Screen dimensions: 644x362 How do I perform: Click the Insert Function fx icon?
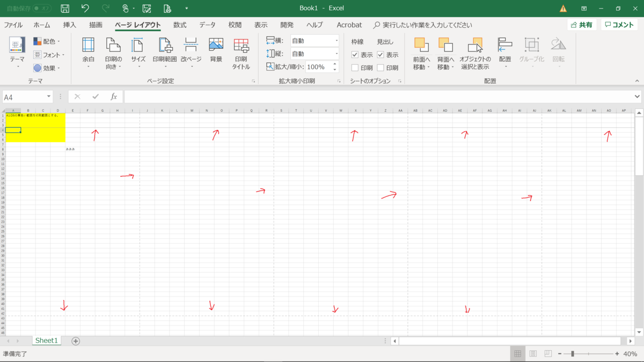114,97
